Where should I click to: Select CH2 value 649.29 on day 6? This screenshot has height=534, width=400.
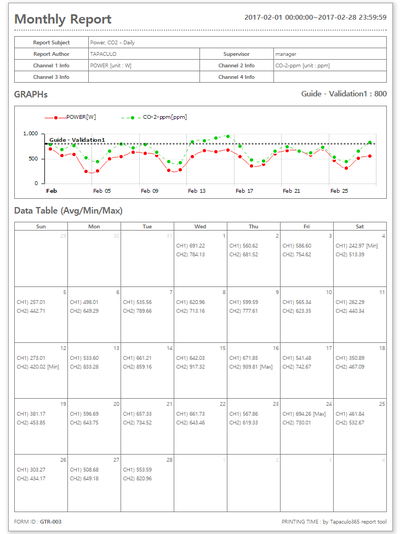[84, 311]
